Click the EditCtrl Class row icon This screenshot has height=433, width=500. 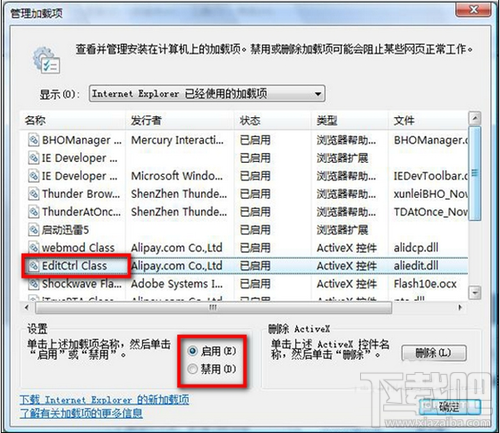pos(33,266)
